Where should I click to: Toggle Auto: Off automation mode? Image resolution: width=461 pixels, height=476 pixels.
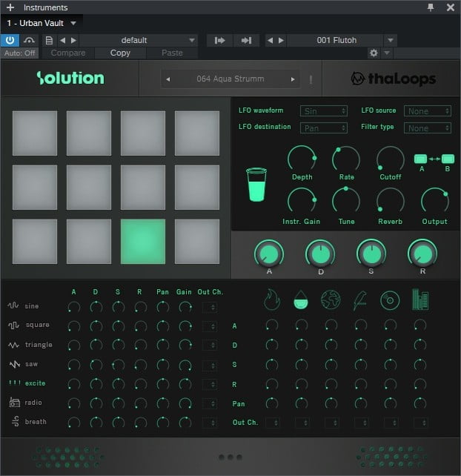pyautogui.click(x=20, y=53)
